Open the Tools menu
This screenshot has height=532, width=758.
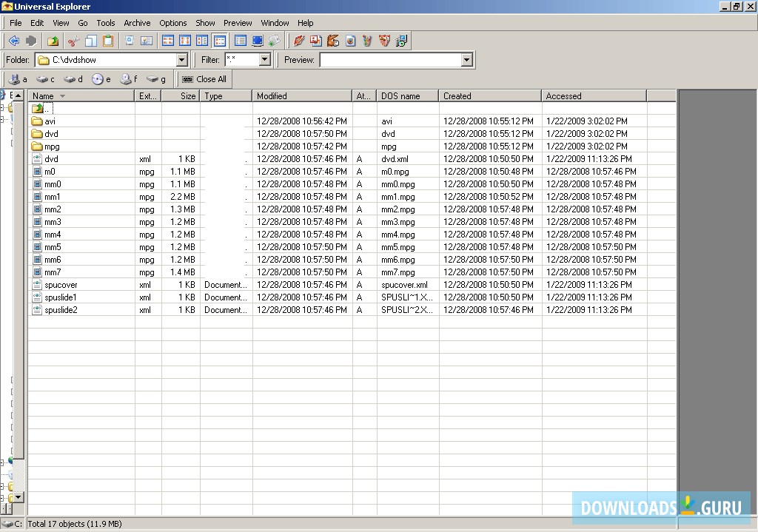point(106,23)
